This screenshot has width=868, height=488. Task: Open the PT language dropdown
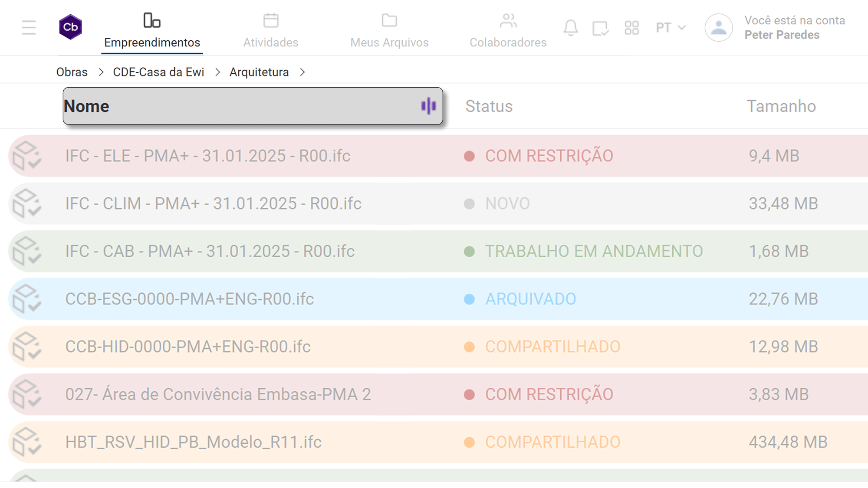tap(669, 28)
